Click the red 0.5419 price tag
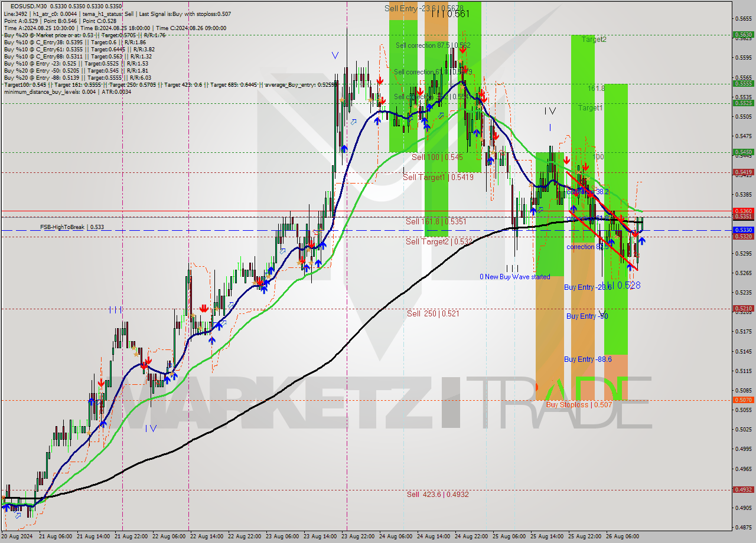 coord(742,172)
